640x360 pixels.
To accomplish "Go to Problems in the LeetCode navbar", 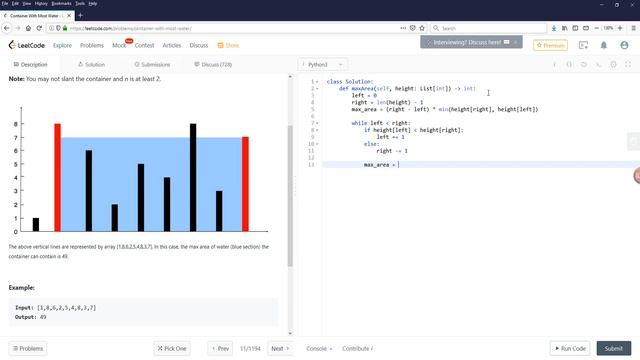I will 92,45.
